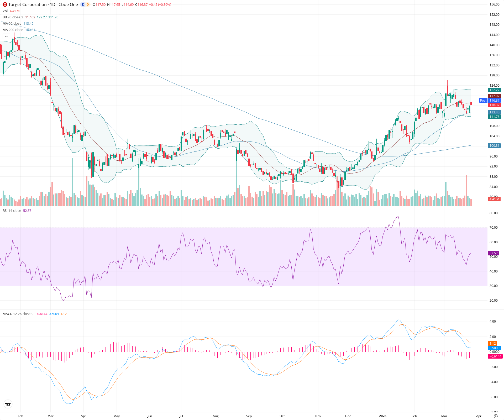This screenshot has width=504, height=420.
Task: Click the blue "Post" market status badge
Action: point(483,100)
